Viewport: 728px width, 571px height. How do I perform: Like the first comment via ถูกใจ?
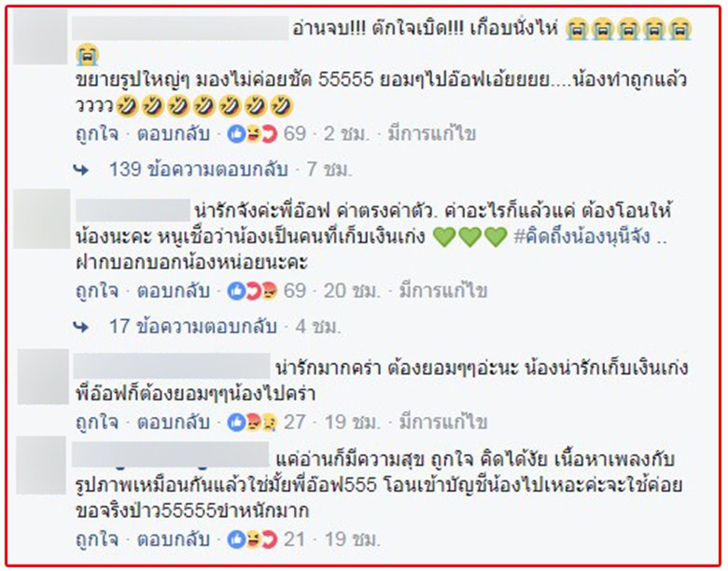(97, 134)
